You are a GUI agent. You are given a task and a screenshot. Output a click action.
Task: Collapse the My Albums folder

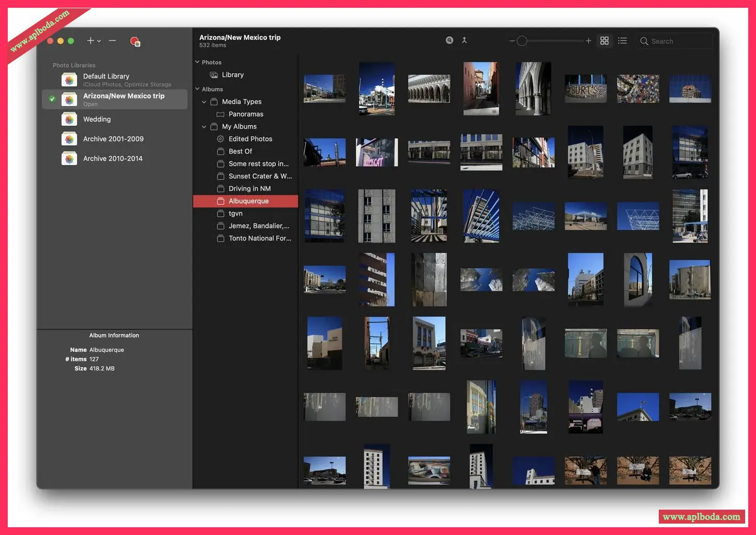[204, 127]
